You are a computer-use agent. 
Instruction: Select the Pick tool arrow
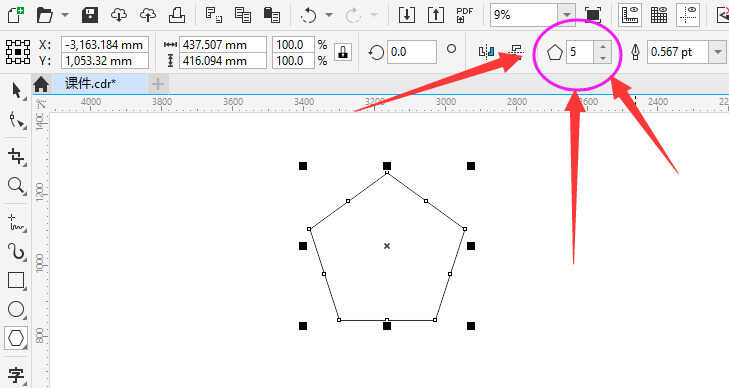16,91
